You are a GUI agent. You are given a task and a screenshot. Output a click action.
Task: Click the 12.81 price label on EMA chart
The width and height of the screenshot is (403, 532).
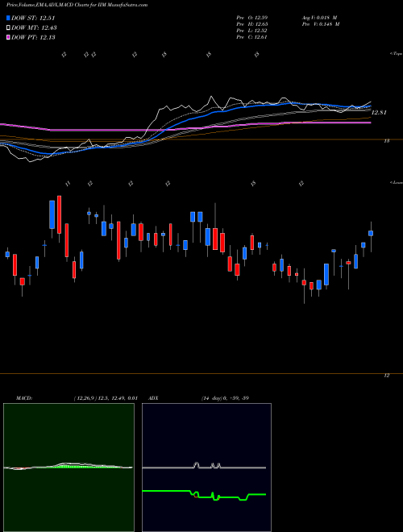point(379,112)
